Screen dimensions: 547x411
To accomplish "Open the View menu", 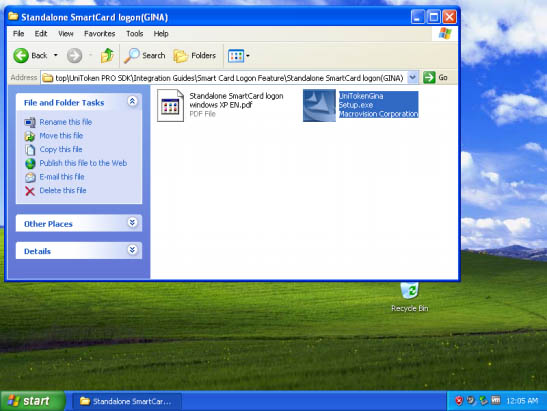I will 66,34.
